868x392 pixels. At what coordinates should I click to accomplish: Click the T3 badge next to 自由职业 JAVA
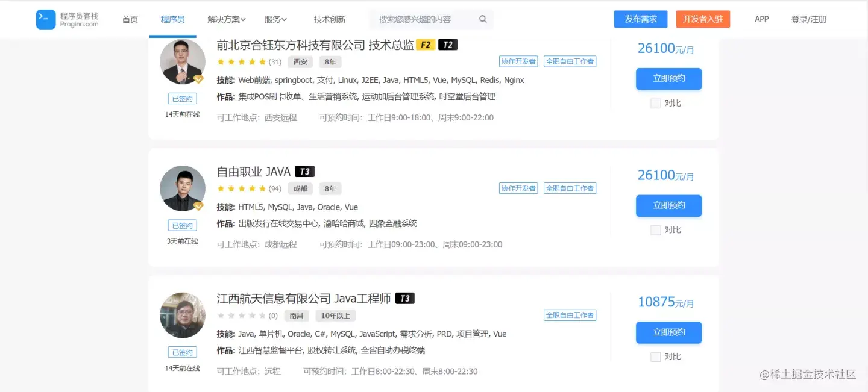(305, 172)
